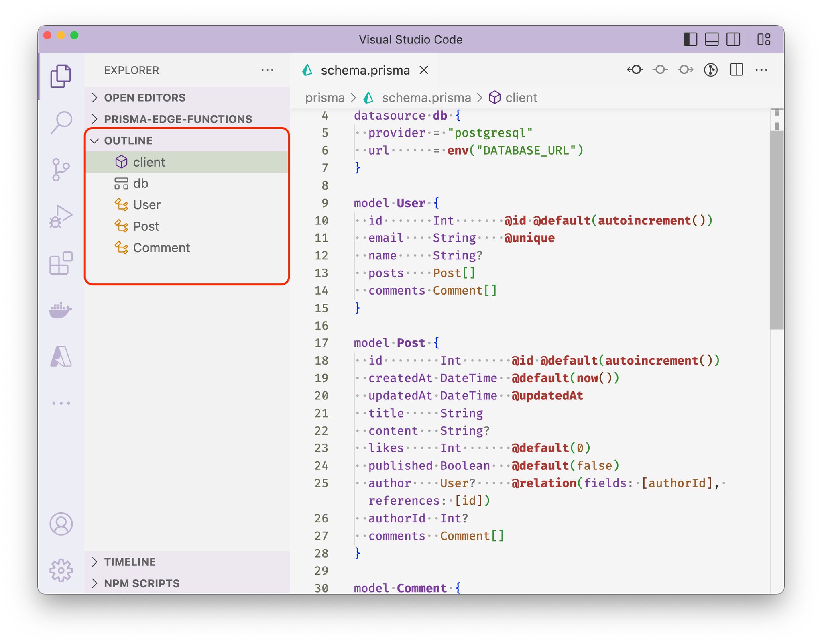Click the @relation attribute on author

pyautogui.click(x=544, y=483)
